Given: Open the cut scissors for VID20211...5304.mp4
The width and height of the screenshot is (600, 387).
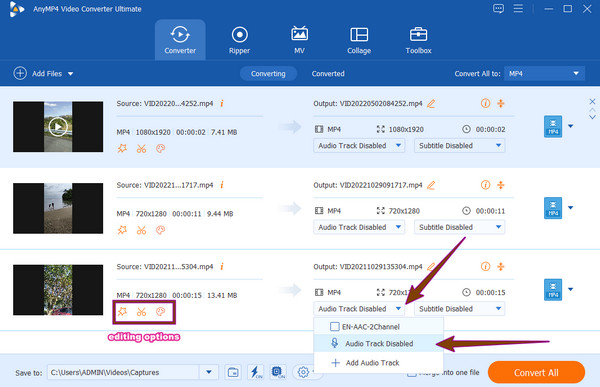Looking at the screenshot, I should click(142, 312).
